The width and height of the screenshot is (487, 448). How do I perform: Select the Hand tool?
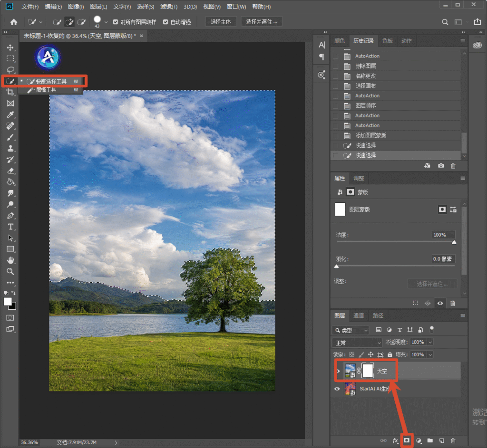pyautogui.click(x=10, y=260)
